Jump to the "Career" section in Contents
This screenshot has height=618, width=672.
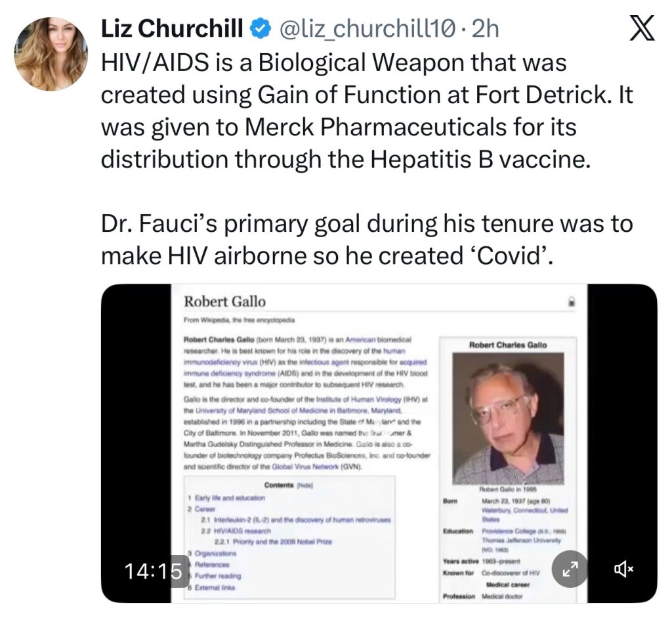tap(206, 509)
